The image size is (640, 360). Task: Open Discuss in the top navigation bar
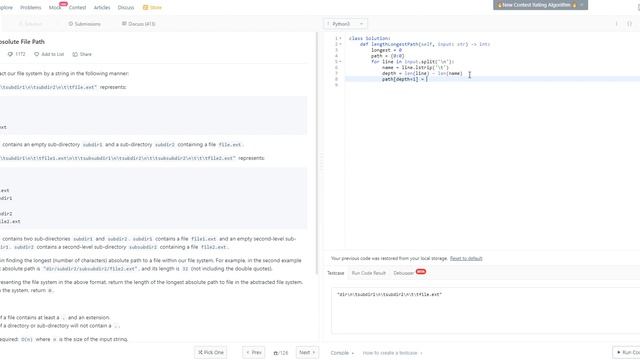click(126, 7)
